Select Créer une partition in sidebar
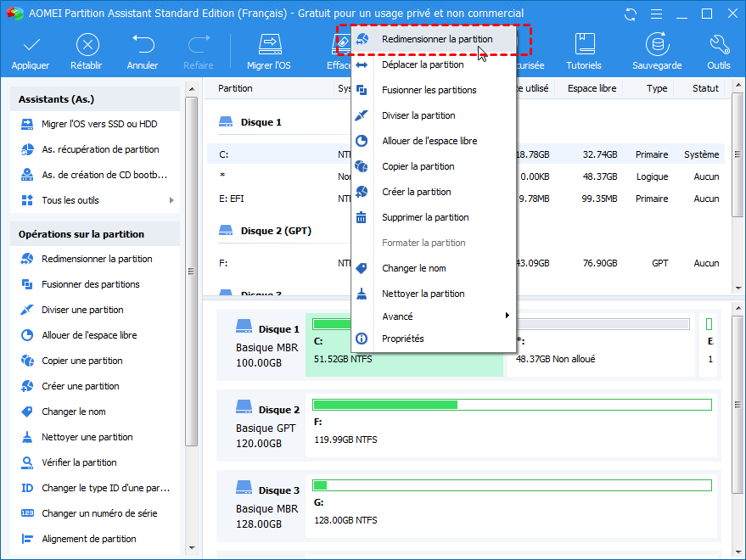The image size is (746, 560). pyautogui.click(x=95, y=386)
